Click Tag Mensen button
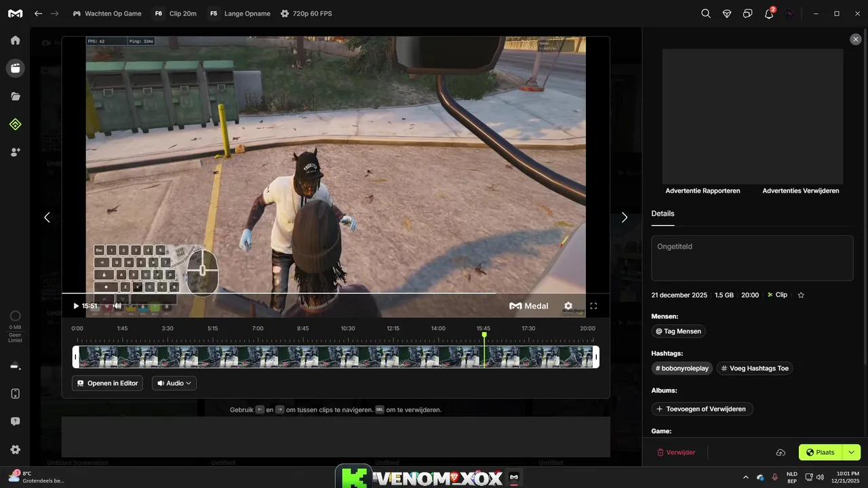 [x=678, y=331]
